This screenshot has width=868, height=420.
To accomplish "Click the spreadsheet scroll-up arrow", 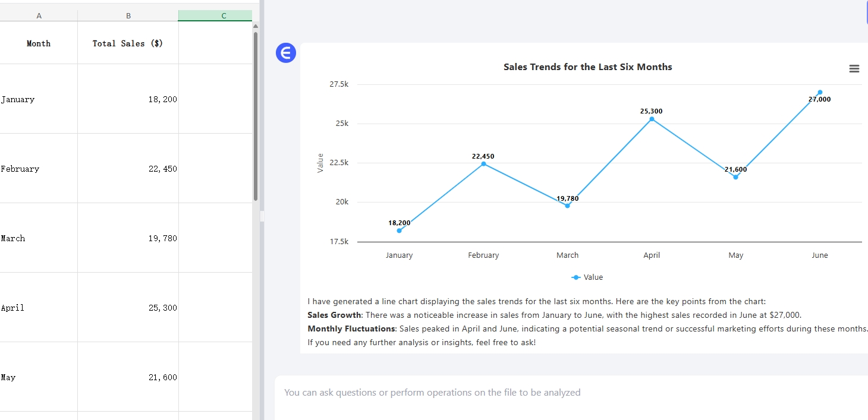I will [x=256, y=26].
